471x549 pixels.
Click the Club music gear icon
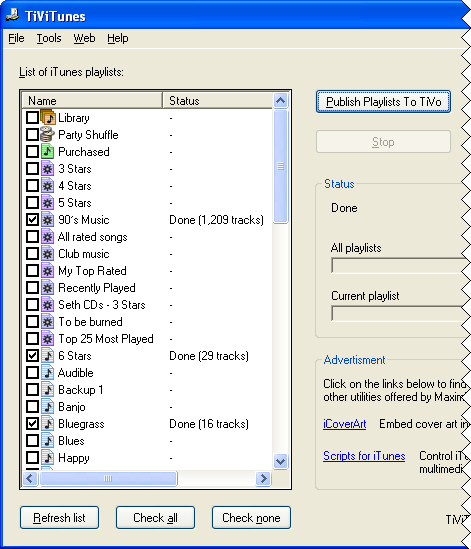pyautogui.click(x=48, y=253)
